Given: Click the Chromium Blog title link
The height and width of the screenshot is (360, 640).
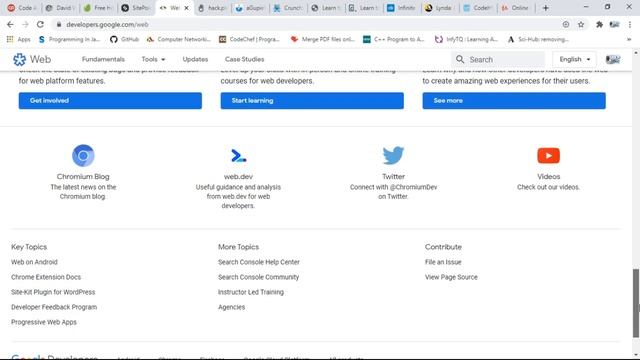Looking at the screenshot, I should [x=83, y=177].
